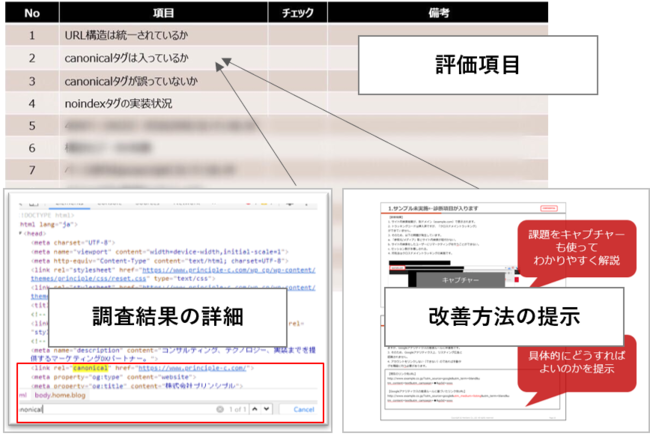The width and height of the screenshot is (650, 436).
Task: Select the body.home.blog breadcrumb element
Action: click(x=62, y=395)
